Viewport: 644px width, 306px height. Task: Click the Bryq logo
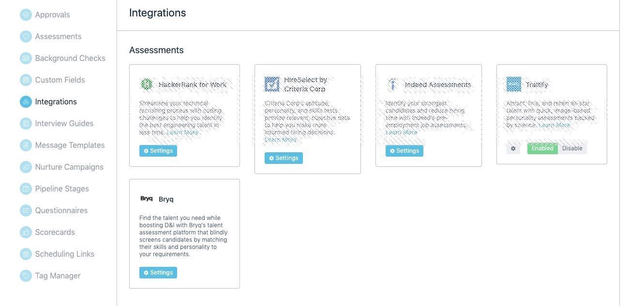(147, 199)
